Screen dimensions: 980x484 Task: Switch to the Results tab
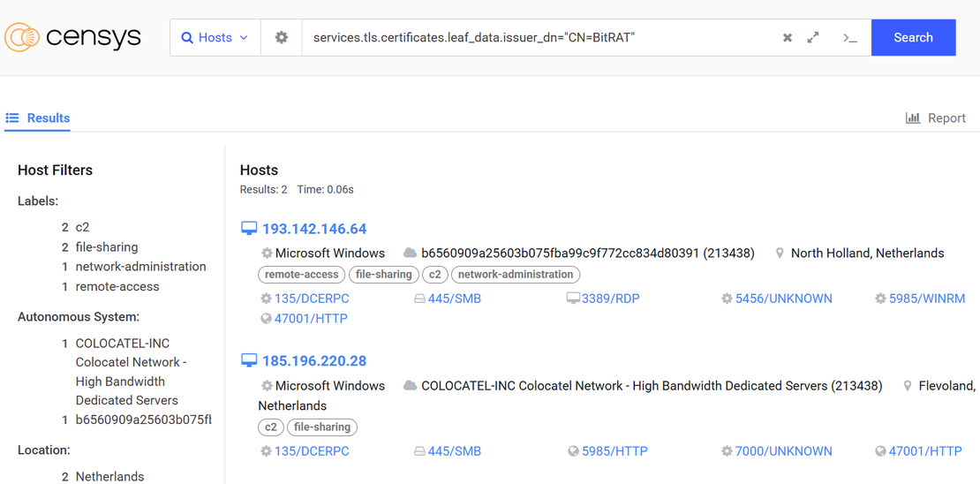[38, 118]
